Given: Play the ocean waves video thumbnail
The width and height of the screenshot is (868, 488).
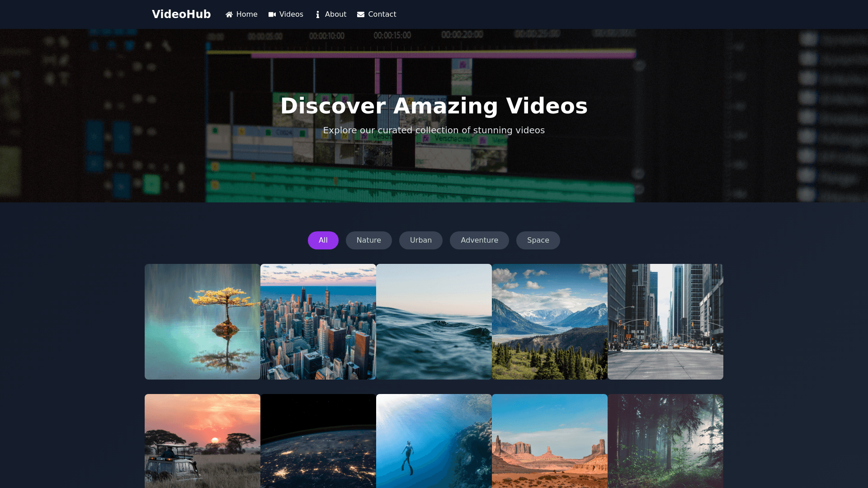Looking at the screenshot, I should [434, 322].
